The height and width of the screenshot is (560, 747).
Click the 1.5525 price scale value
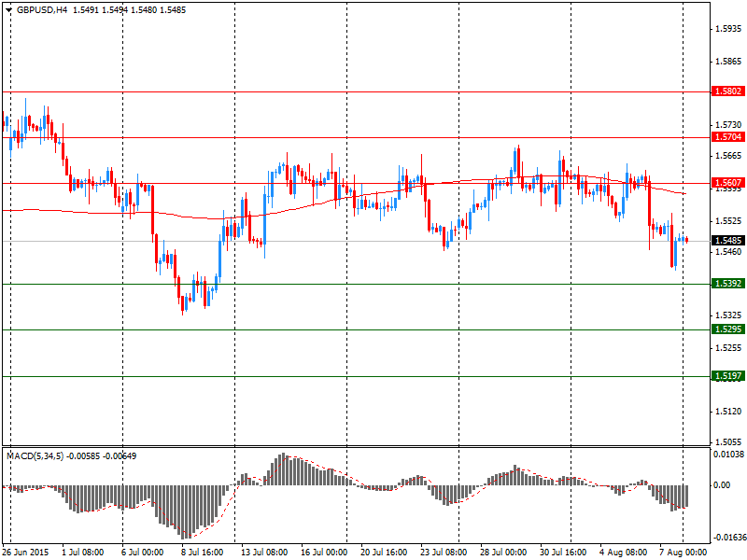(x=729, y=221)
